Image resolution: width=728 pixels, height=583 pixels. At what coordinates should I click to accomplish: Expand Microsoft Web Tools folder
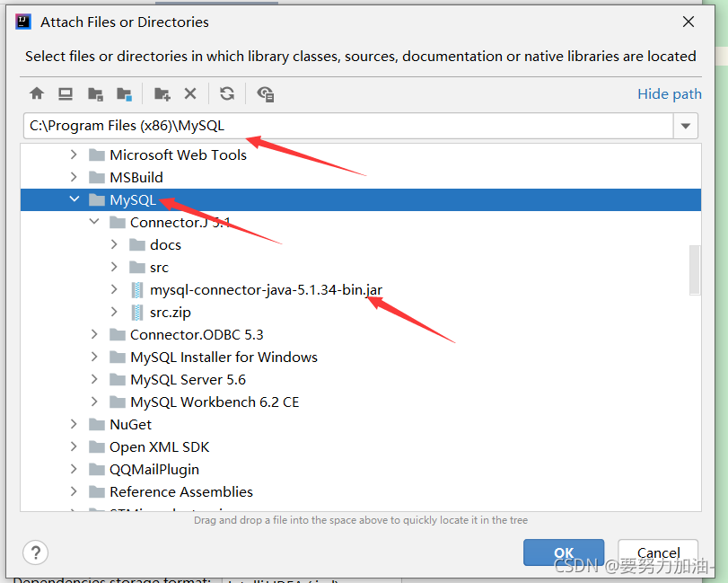[x=74, y=155]
